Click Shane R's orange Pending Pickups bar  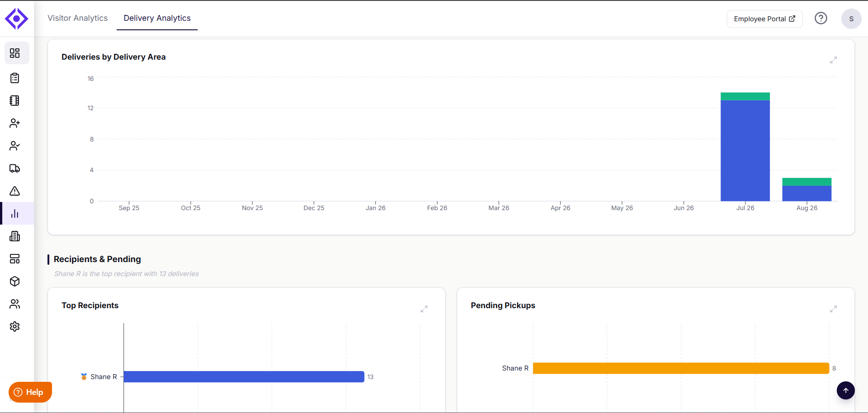pyautogui.click(x=681, y=368)
